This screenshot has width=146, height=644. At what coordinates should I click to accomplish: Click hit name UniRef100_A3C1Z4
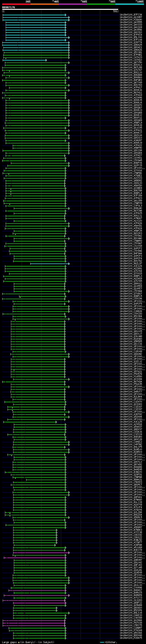click(x=131, y=266)
